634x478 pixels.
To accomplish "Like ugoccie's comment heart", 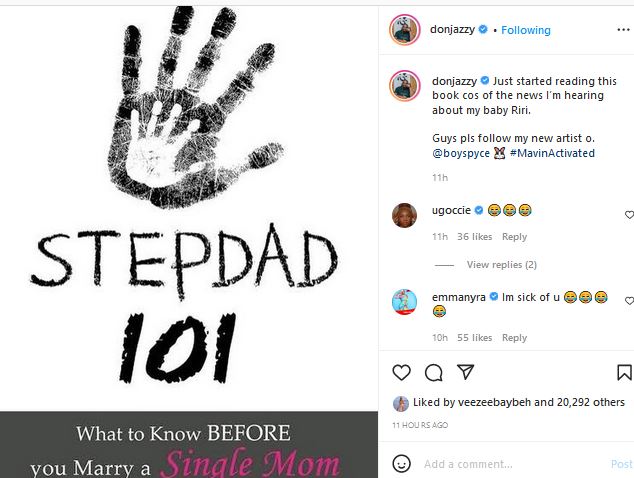I will (x=629, y=215).
